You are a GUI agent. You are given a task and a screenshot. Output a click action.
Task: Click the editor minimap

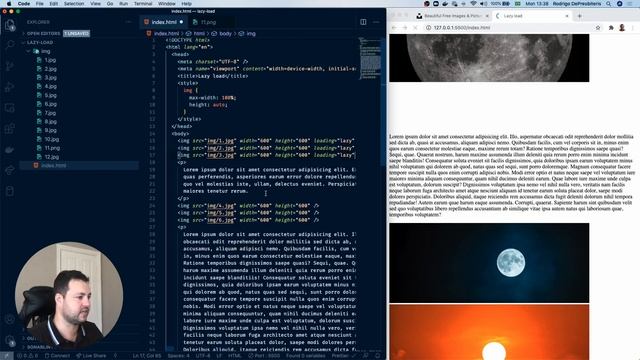tap(370, 58)
